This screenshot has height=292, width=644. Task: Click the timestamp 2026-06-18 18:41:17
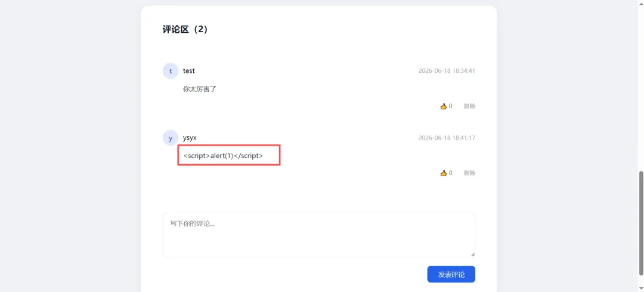click(447, 138)
